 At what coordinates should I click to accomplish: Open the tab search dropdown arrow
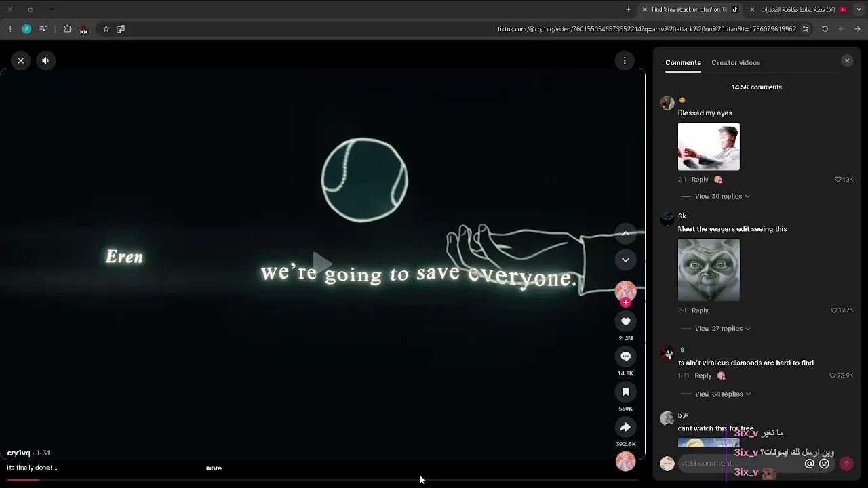tap(859, 9)
